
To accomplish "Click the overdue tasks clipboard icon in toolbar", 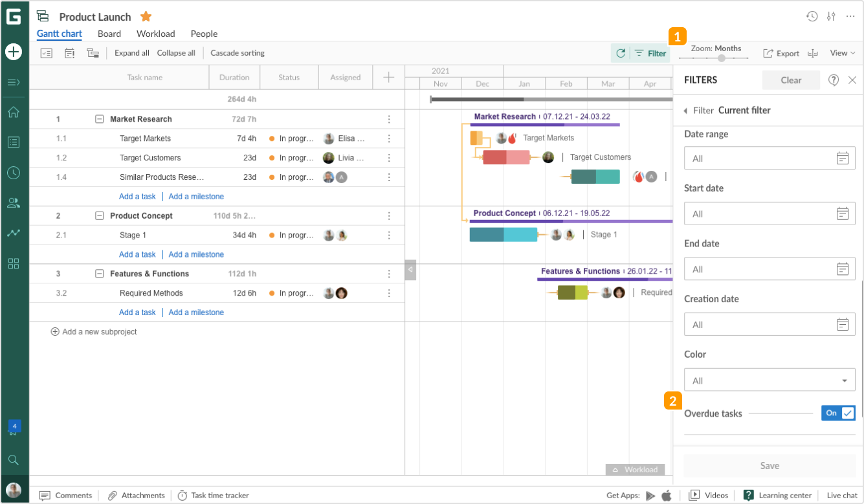I will point(69,53).
